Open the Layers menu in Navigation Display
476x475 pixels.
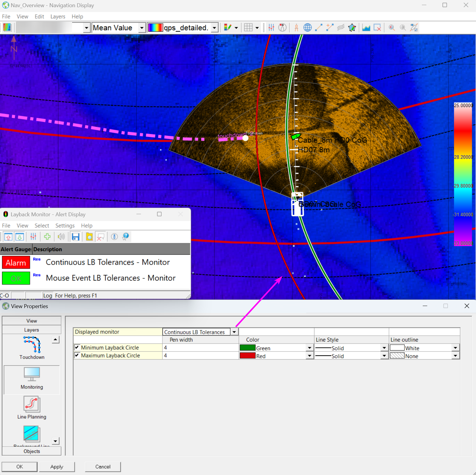(58, 16)
